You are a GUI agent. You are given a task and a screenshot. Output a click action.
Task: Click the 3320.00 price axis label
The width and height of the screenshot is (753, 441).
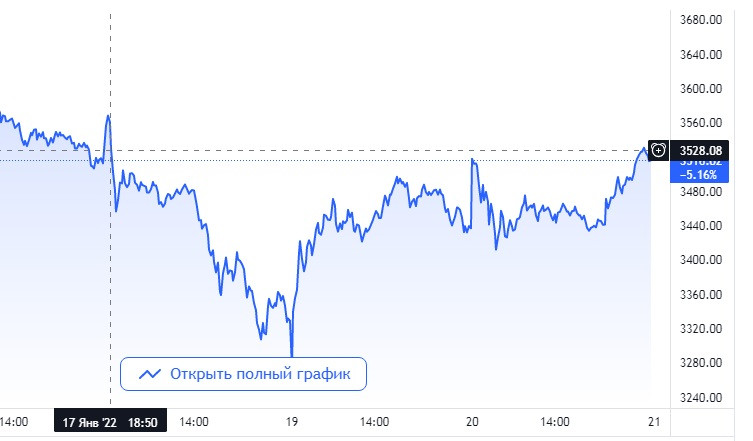pos(700,329)
